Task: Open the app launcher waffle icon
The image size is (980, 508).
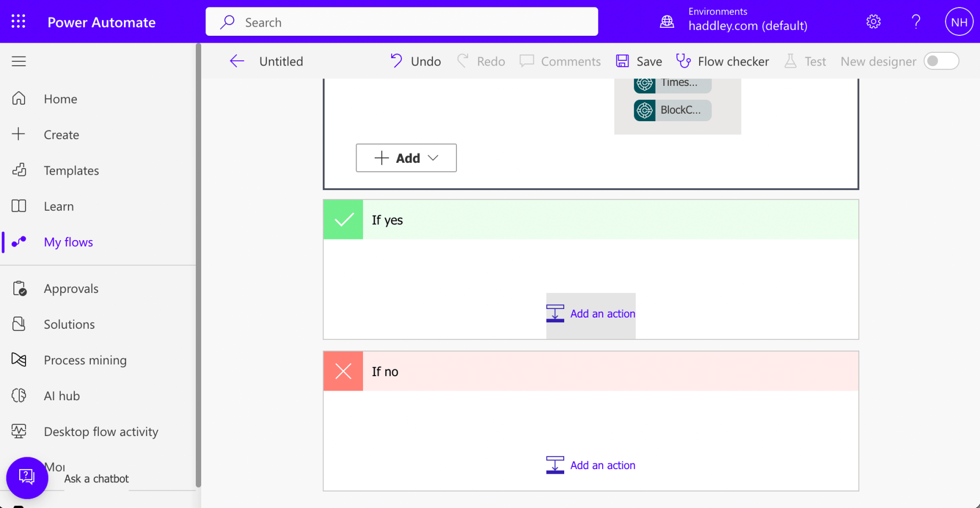Action: point(19,21)
